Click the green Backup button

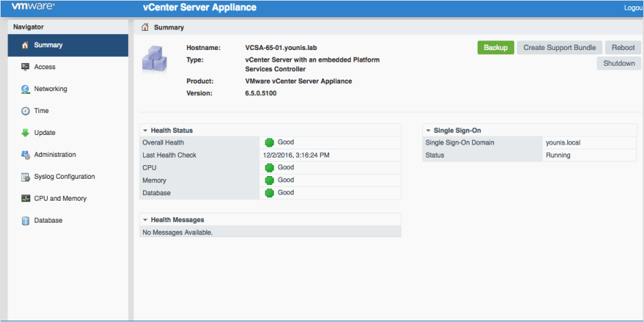pyautogui.click(x=495, y=48)
